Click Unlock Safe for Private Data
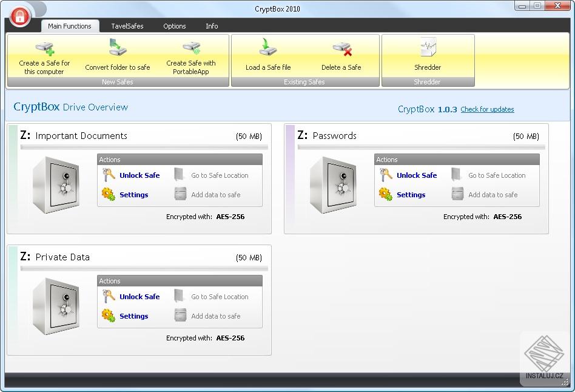Screen dimensions: 575x392 [140, 297]
